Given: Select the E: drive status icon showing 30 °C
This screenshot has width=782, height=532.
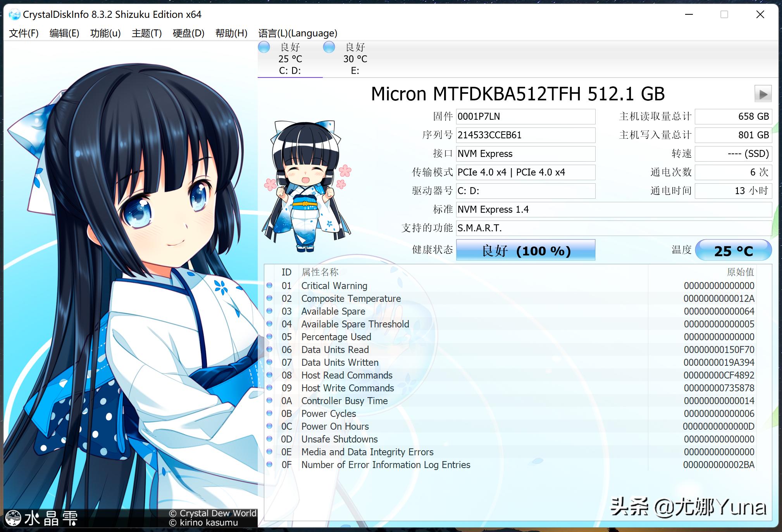Looking at the screenshot, I should tap(329, 47).
